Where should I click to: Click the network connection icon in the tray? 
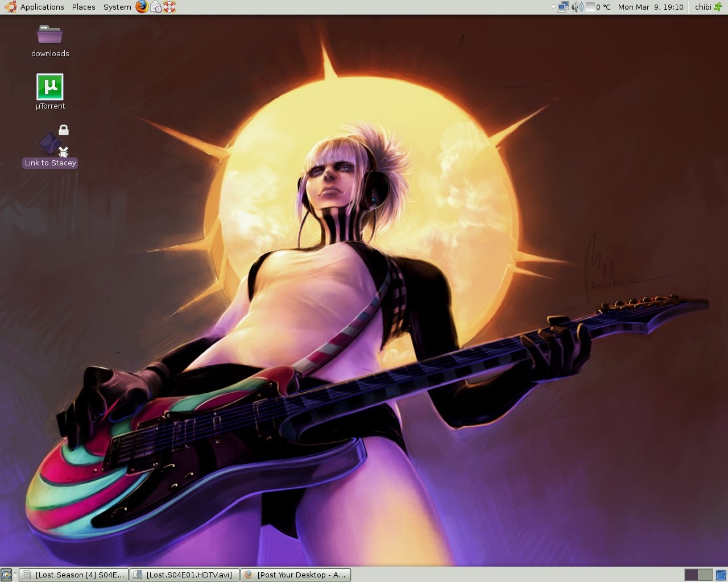point(563,7)
